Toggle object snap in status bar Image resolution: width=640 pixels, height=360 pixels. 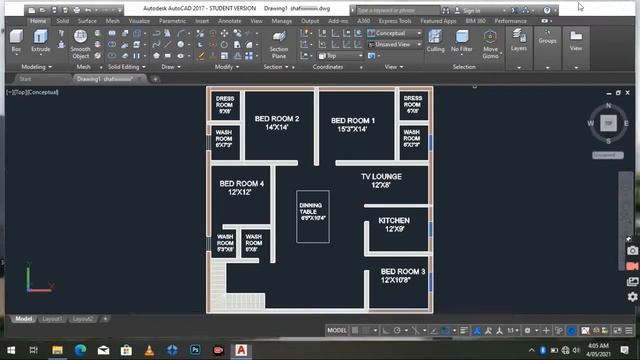coord(446,330)
